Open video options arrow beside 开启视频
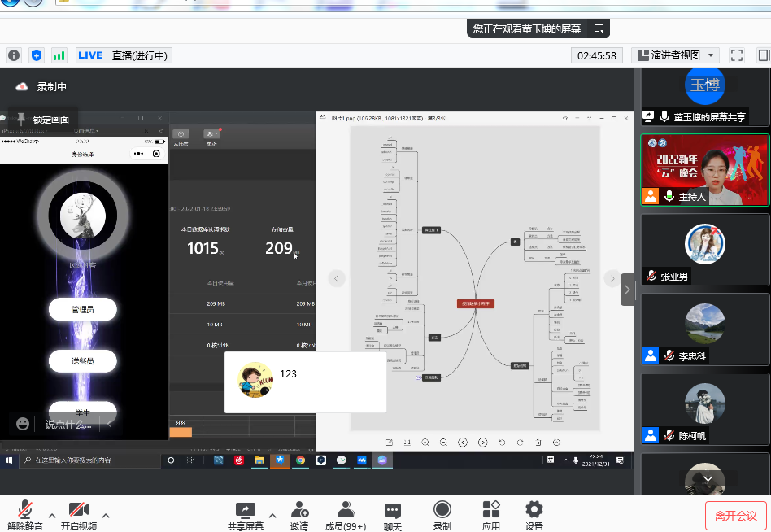Screen dimensions: 771x532 tap(106, 515)
